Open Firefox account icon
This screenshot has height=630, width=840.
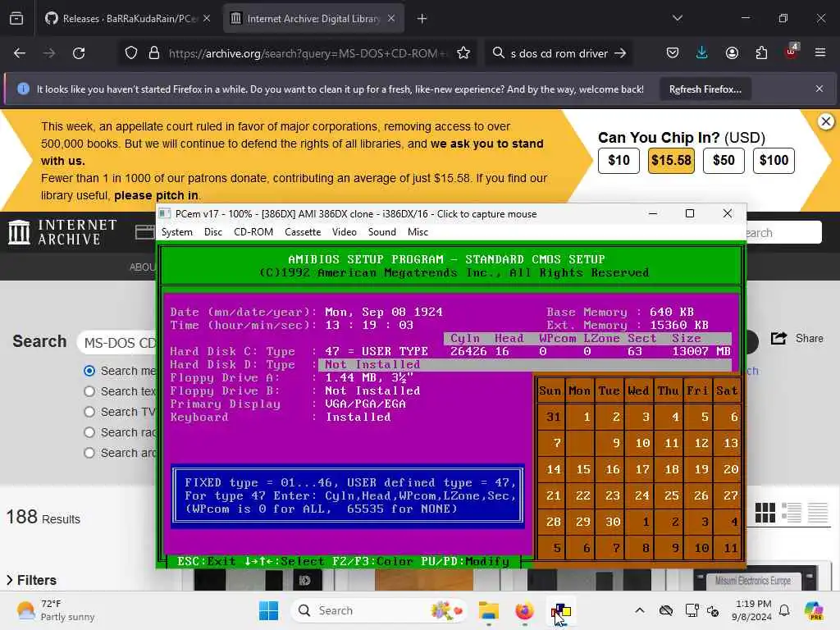pyautogui.click(x=732, y=53)
